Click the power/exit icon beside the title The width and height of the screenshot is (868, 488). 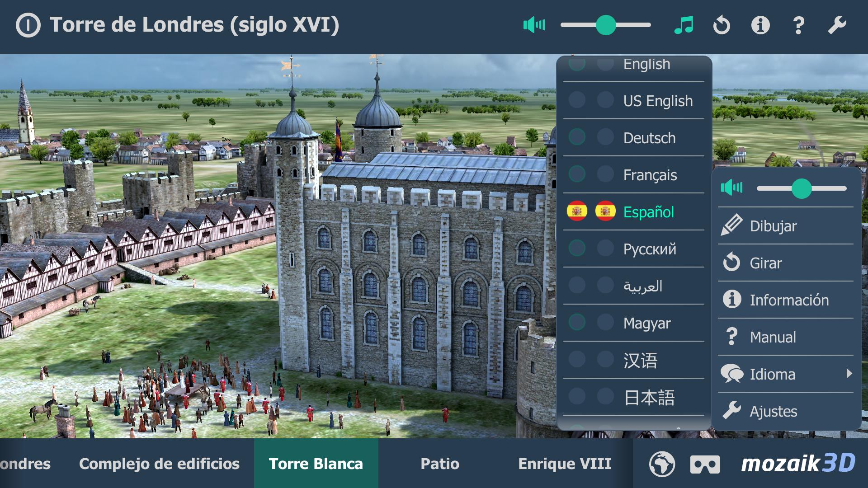click(28, 25)
